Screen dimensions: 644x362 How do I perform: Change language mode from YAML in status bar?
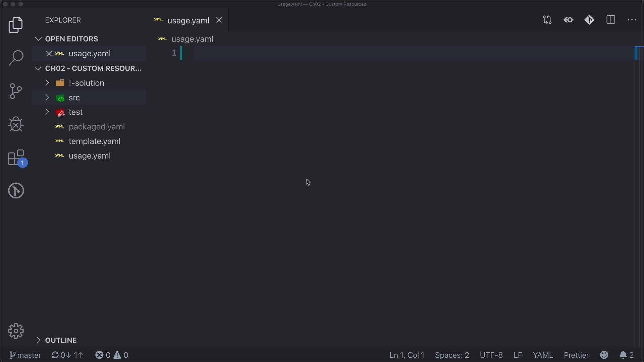[x=542, y=355]
